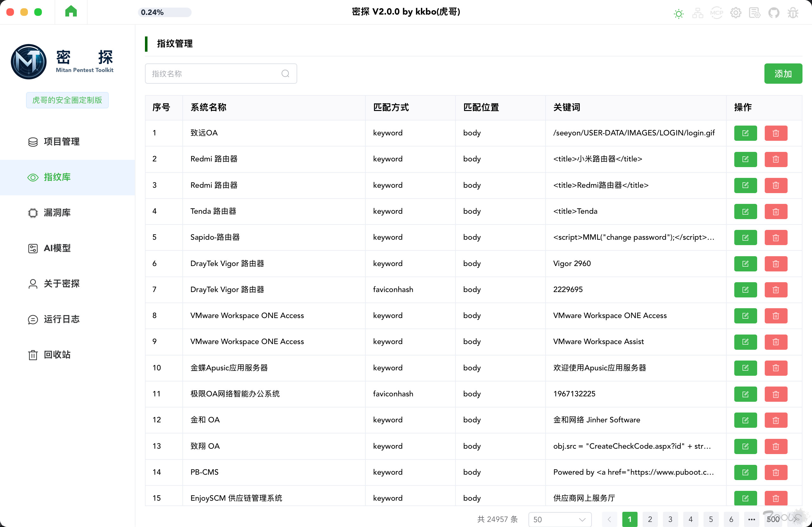Open the 回收站 menu

click(68, 355)
